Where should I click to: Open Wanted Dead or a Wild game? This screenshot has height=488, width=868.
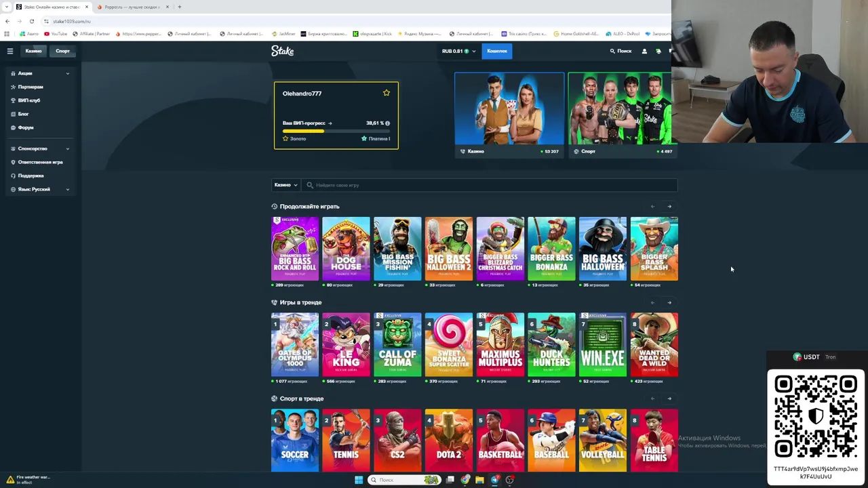[654, 345]
